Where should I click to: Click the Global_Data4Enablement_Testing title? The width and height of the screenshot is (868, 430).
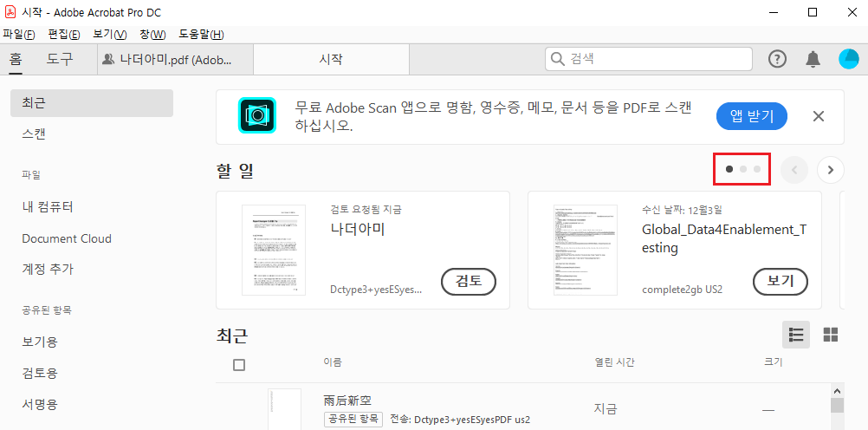(724, 238)
